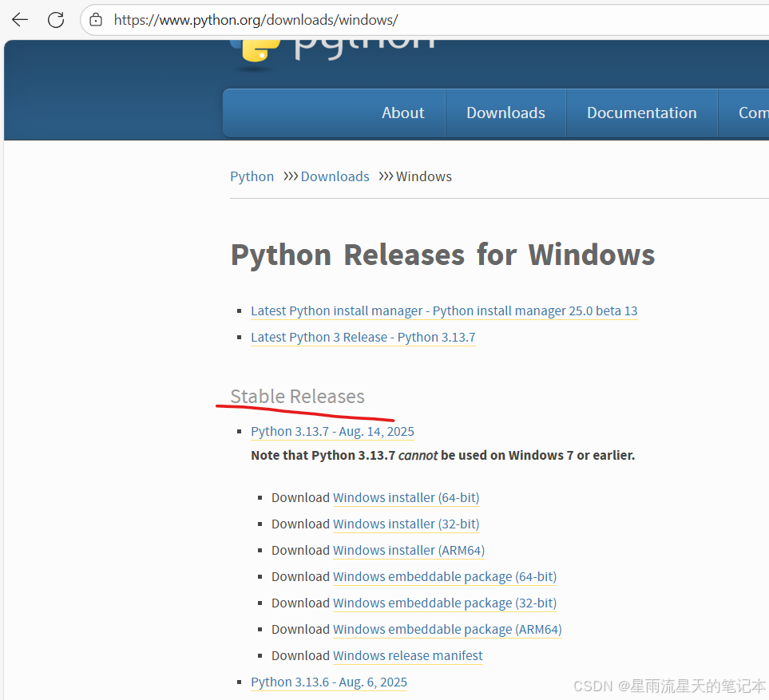The image size is (769, 700).
Task: Download Windows embeddable package (ARM64)
Action: pyautogui.click(x=447, y=630)
